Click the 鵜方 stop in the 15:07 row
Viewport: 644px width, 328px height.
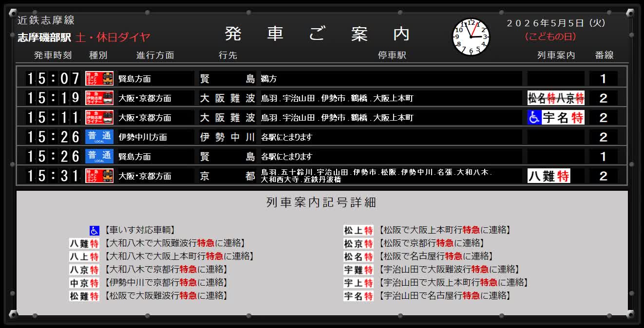(x=269, y=78)
